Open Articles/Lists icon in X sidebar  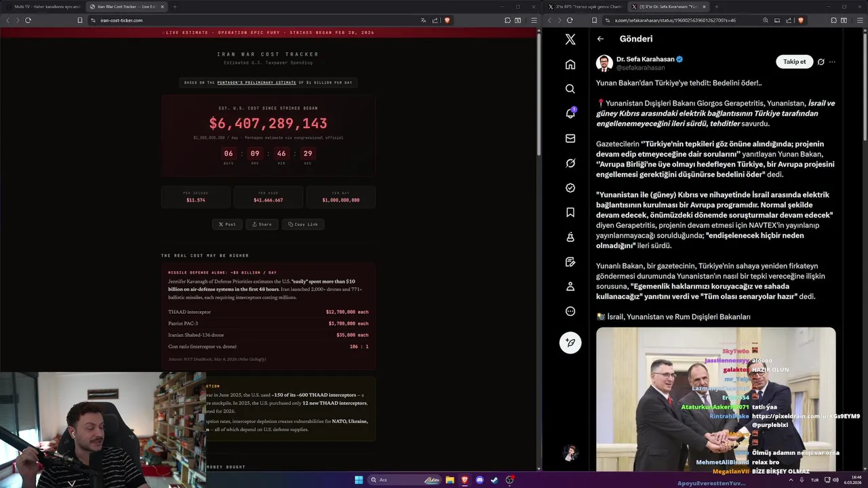(570, 262)
